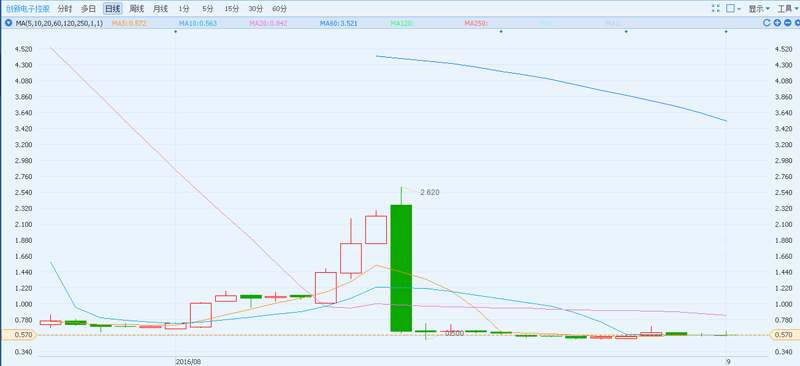Screen dimensions: 800x366
Task: Click the MA120 legend label
Action: click(x=402, y=23)
